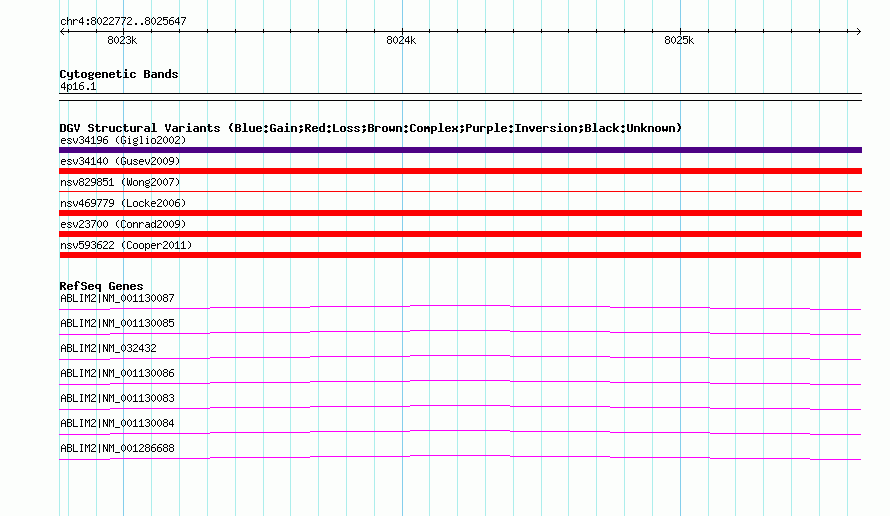Click the nsv829851 (Wong2007) label
The width and height of the screenshot is (890, 516).
pos(120,182)
